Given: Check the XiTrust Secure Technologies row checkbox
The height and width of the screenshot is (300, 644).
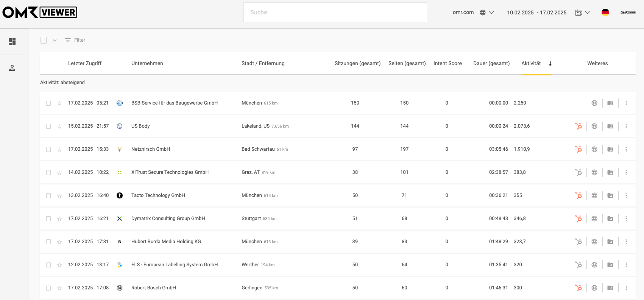Looking at the screenshot, I should tap(48, 173).
